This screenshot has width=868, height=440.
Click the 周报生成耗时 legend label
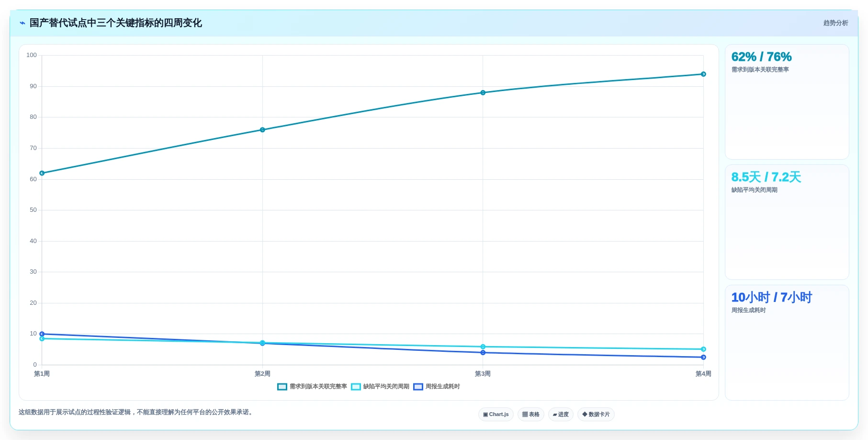[443, 387]
